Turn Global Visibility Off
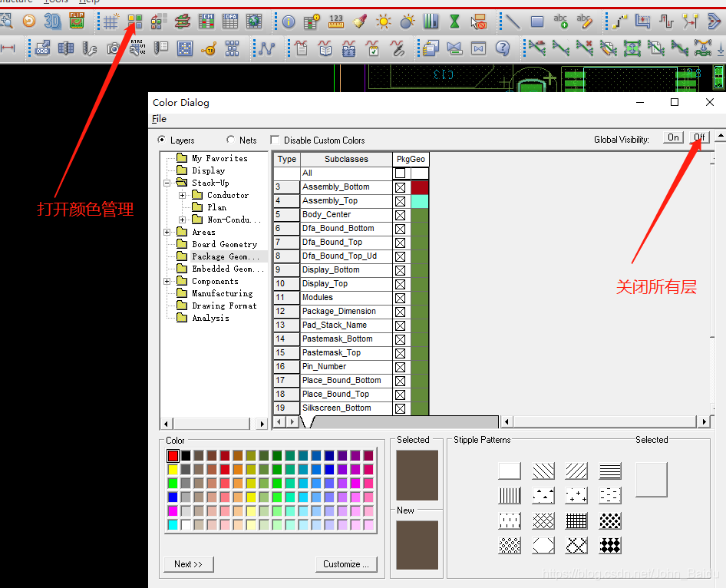The width and height of the screenshot is (726, 588). (x=699, y=137)
